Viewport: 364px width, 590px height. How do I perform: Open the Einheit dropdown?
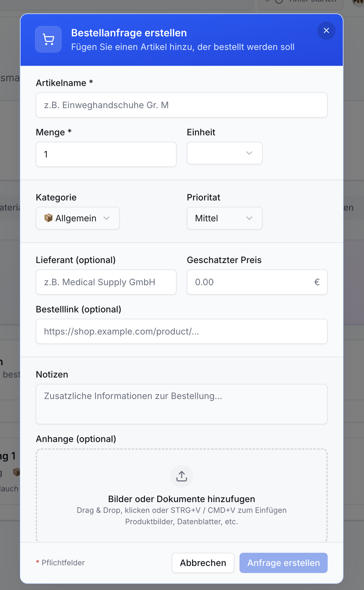coord(225,153)
